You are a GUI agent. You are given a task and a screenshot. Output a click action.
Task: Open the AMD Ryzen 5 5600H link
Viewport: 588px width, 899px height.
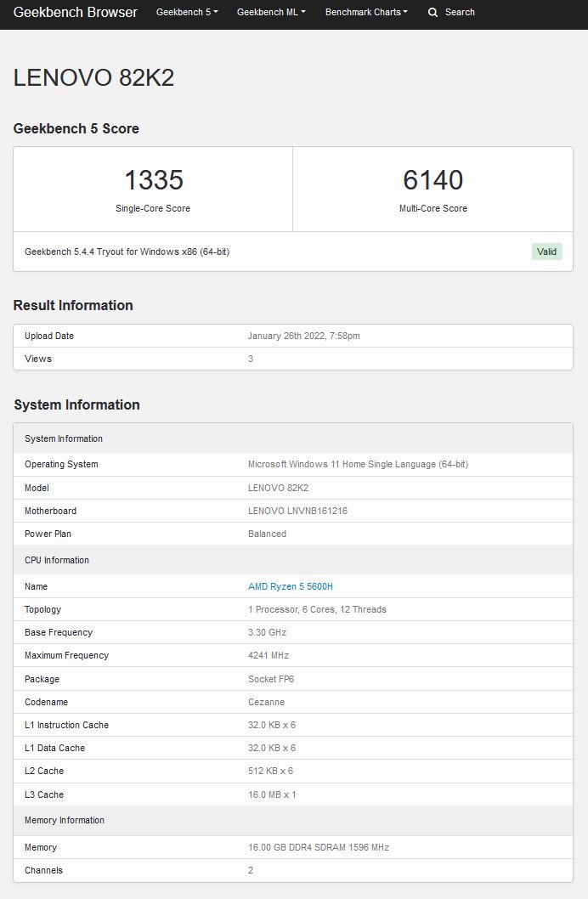[290, 586]
